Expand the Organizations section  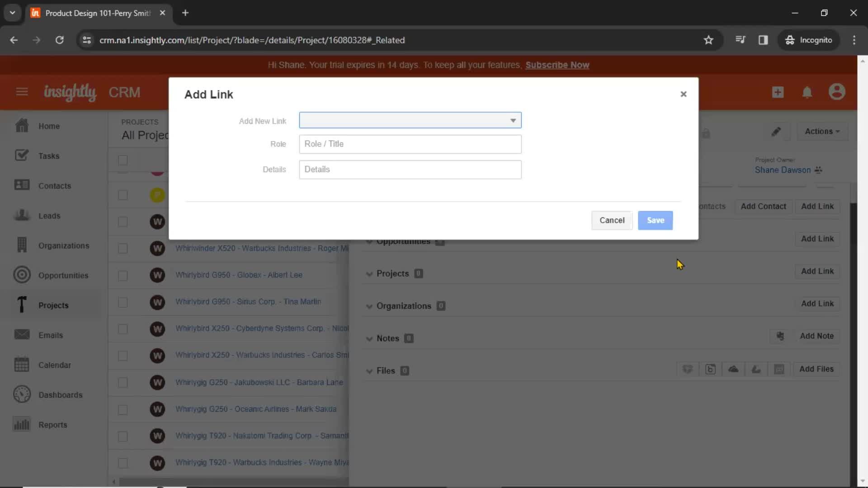click(x=370, y=305)
